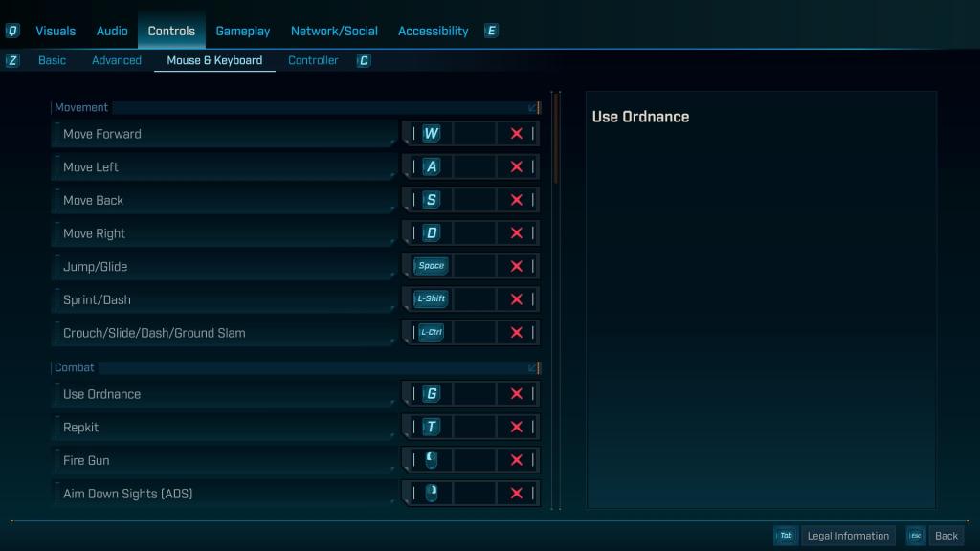980x551 pixels.
Task: Clear the Jump/Glide binding with red X
Action: point(516,266)
